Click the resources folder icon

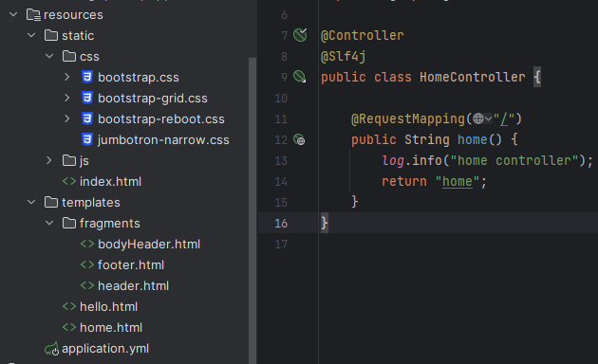point(33,15)
